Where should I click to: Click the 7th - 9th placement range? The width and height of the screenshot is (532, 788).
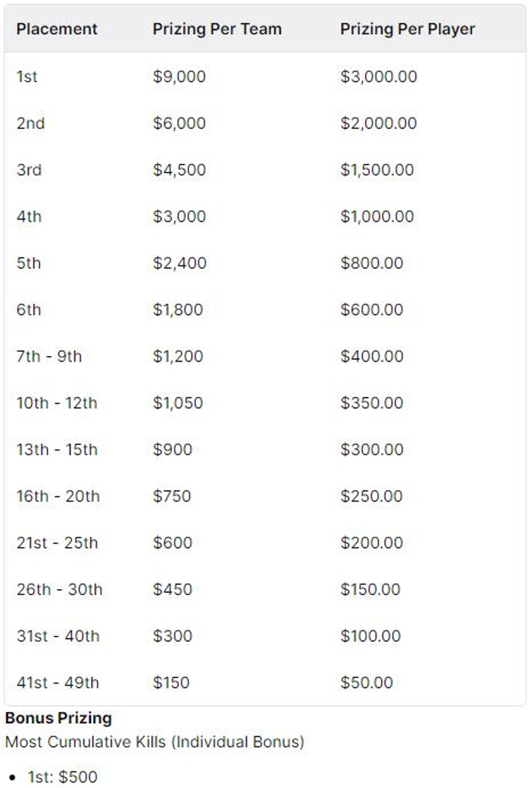pos(49,356)
